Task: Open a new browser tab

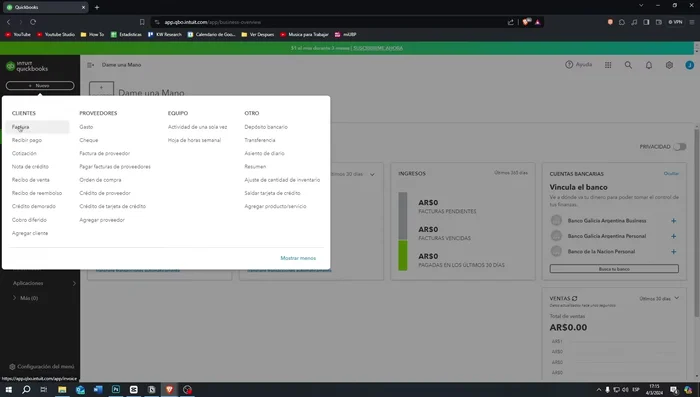Action: (97, 7)
